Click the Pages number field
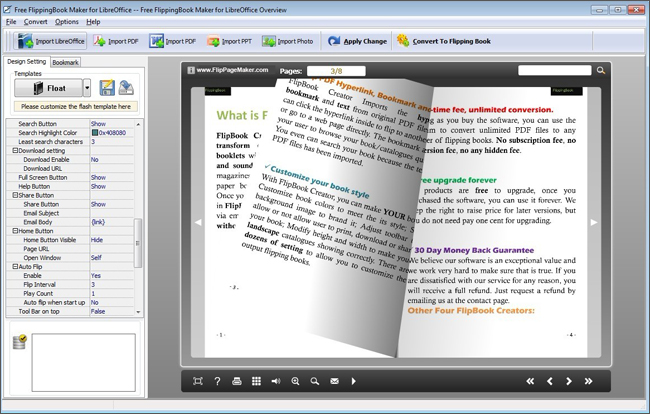Image resolution: width=650 pixels, height=414 pixels. tap(336, 71)
